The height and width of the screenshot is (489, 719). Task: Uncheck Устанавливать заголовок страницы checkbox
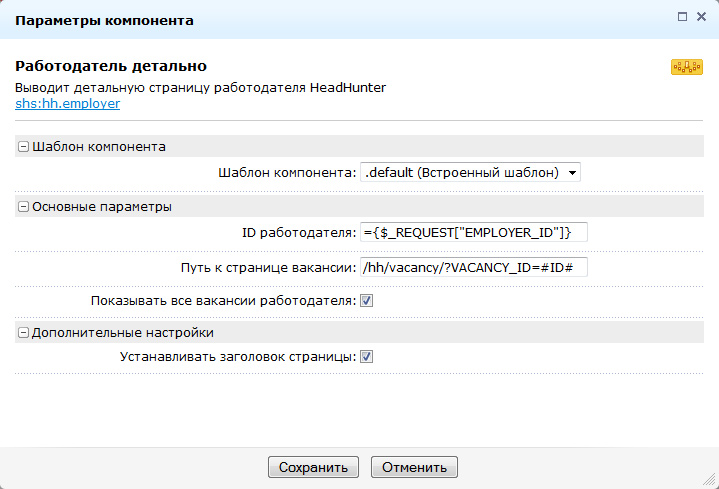(367, 356)
